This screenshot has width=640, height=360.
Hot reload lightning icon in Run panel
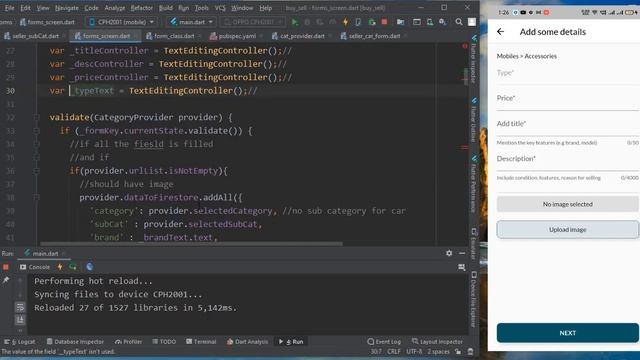coord(60,267)
